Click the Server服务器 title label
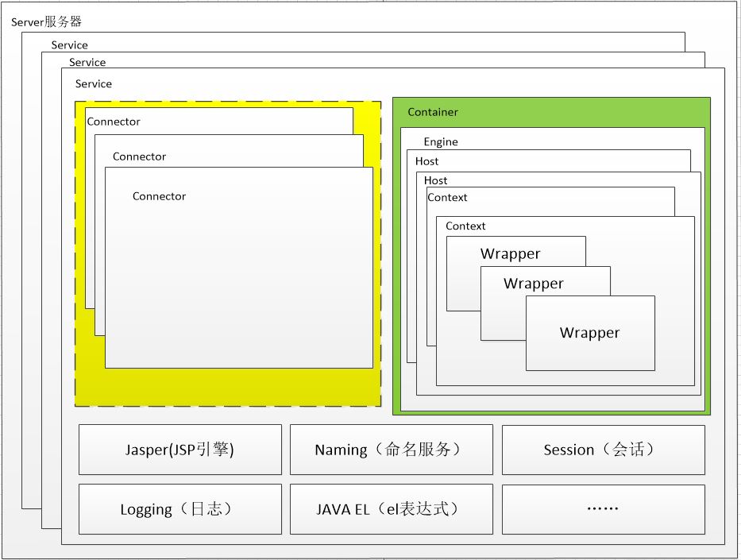This screenshot has height=560, width=741. pyautogui.click(x=46, y=22)
